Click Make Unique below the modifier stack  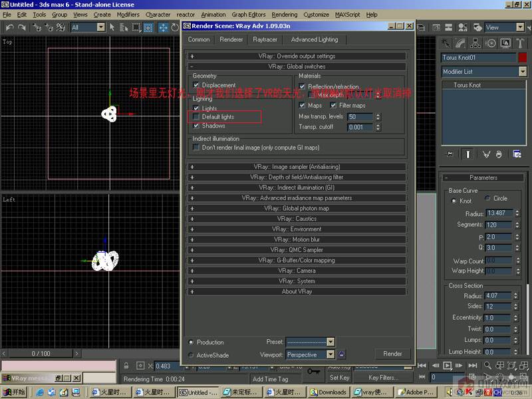(486, 154)
